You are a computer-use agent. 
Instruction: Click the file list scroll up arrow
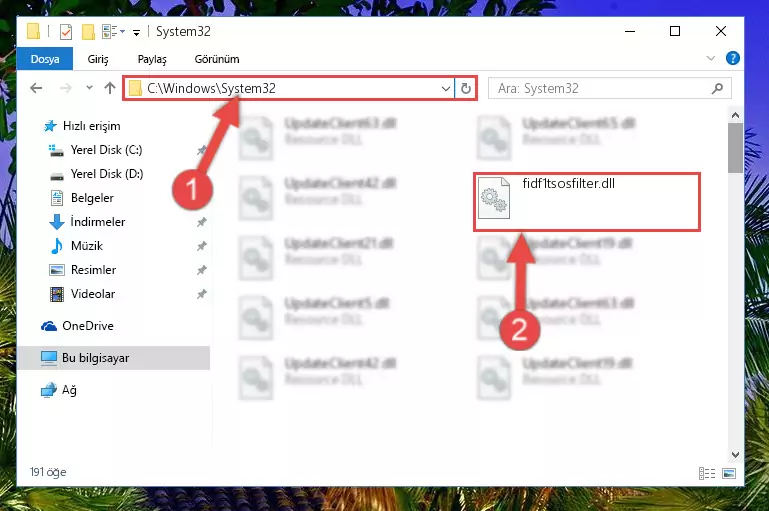tap(735, 115)
